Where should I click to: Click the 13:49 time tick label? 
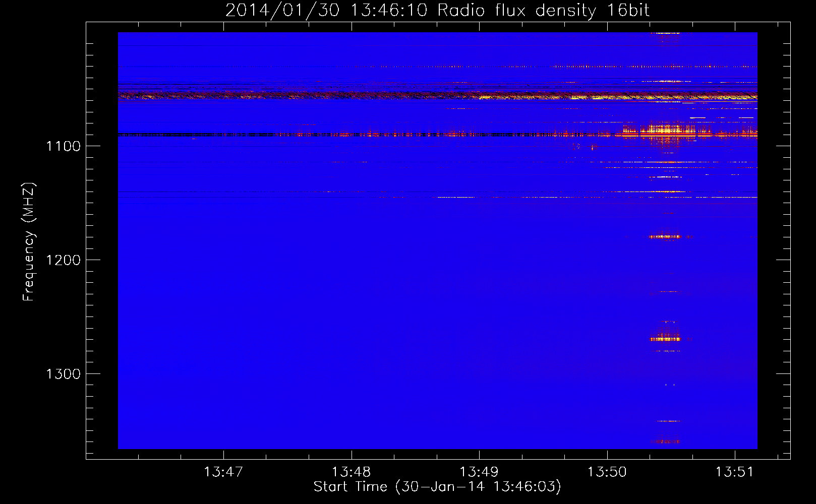(479, 472)
